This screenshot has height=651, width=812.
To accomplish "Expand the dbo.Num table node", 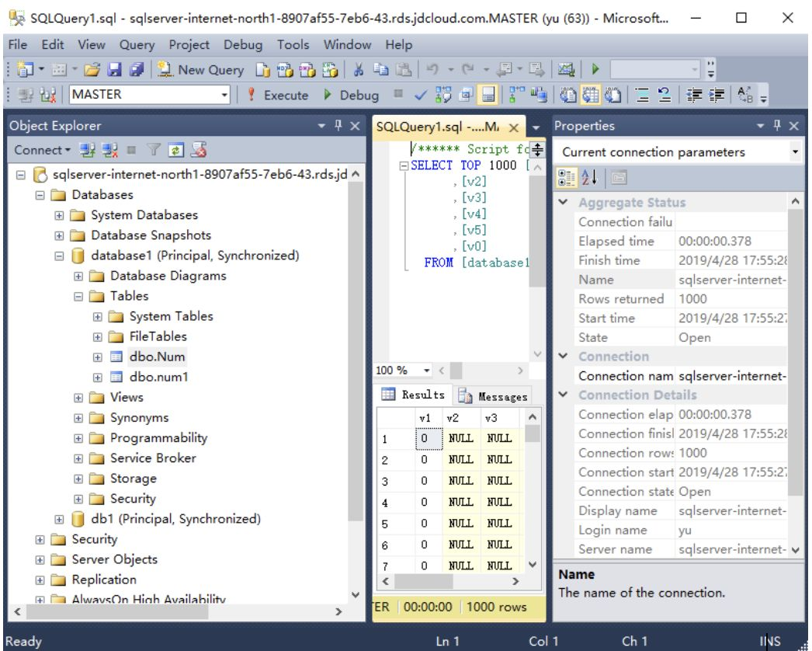I will point(97,357).
